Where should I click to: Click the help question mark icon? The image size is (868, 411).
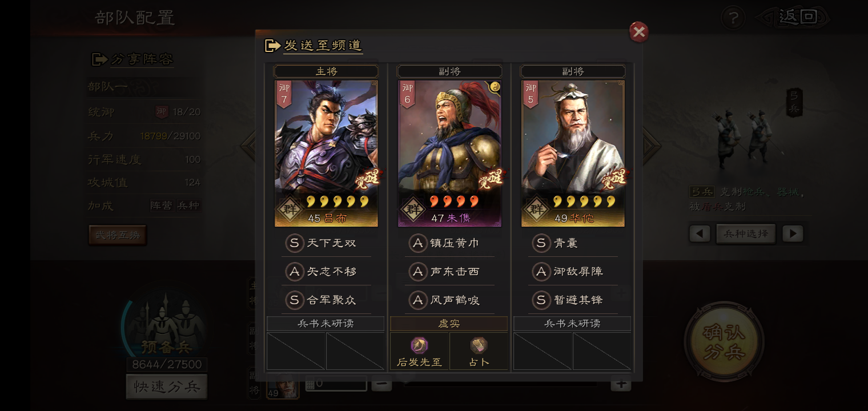point(733,18)
